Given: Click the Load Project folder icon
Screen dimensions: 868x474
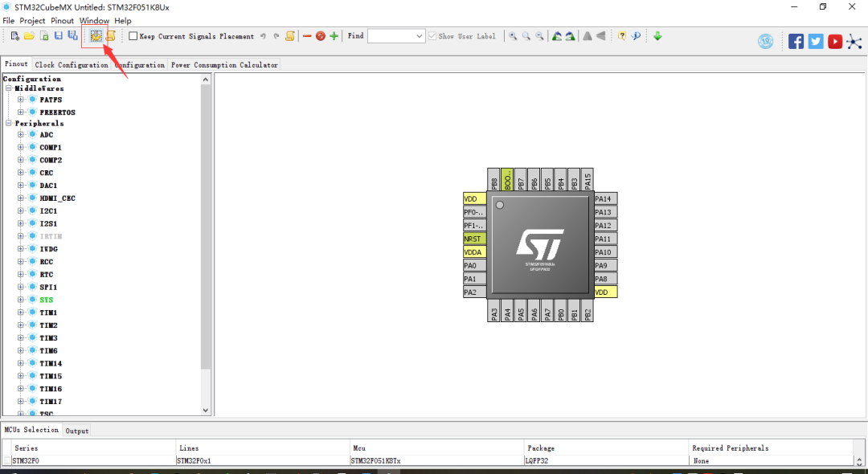Looking at the screenshot, I should pyautogui.click(x=30, y=36).
